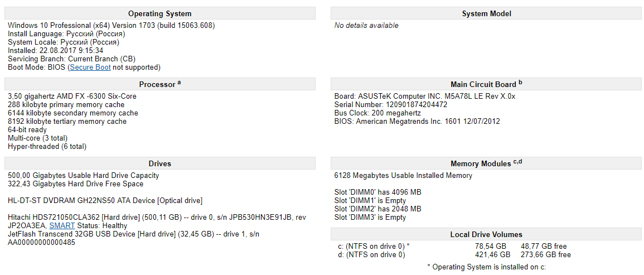Select the Operating System section header
The height and width of the screenshot is (275, 644).
click(160, 13)
